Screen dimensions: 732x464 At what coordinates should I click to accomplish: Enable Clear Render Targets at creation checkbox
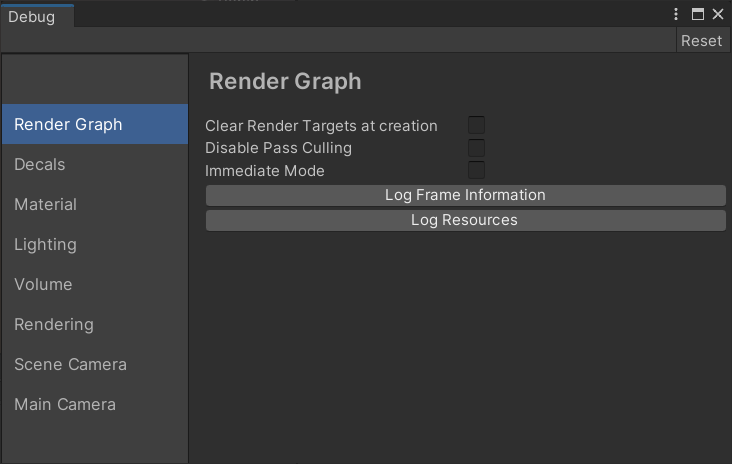click(x=477, y=125)
